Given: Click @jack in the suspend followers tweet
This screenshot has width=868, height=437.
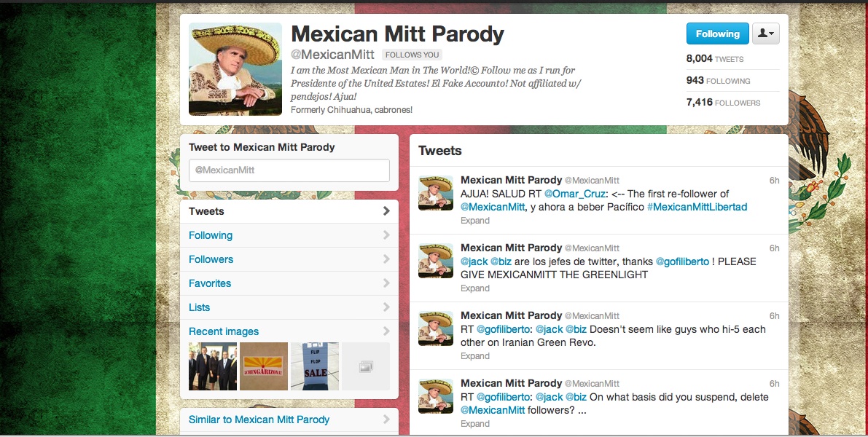Looking at the screenshot, I should pos(549,397).
